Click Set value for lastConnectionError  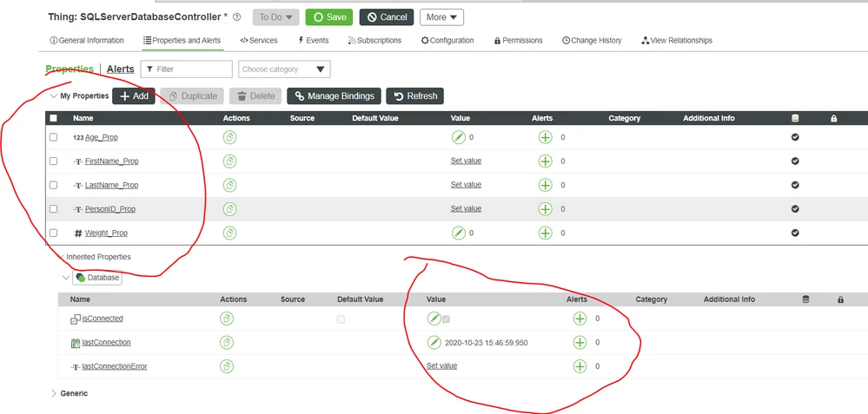tap(441, 365)
